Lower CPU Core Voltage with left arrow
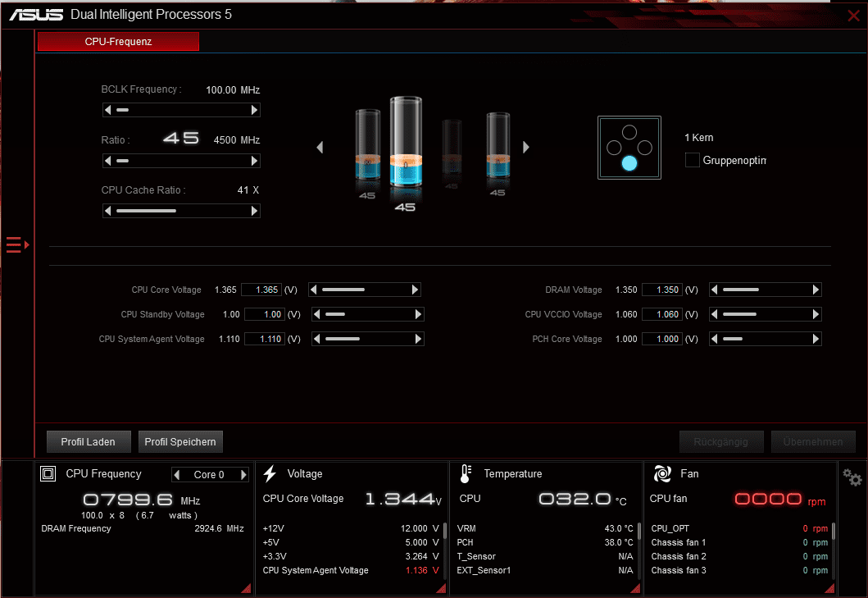This screenshot has height=598, width=868. click(314, 290)
